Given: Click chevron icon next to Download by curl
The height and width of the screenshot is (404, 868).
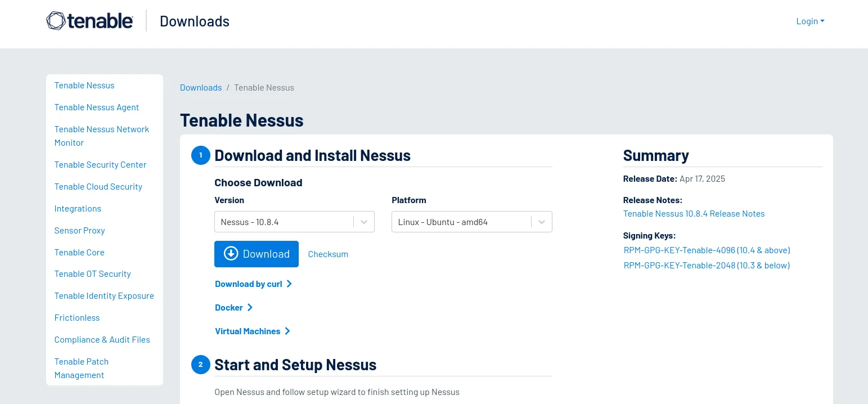Looking at the screenshot, I should [289, 284].
